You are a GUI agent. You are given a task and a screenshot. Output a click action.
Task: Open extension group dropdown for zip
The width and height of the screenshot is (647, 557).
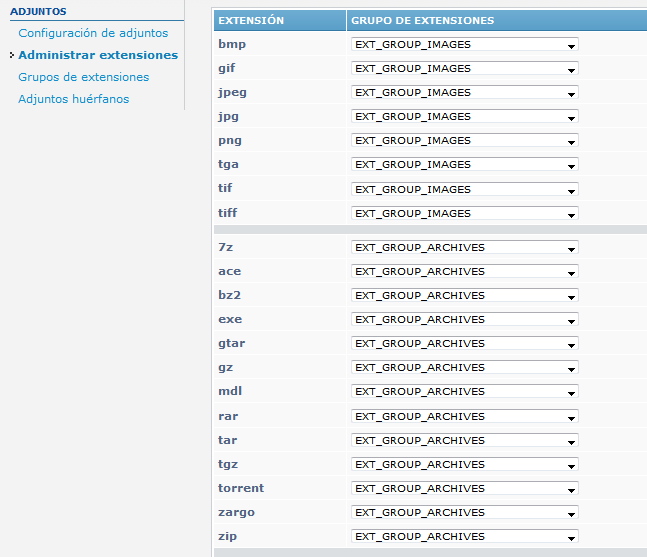[x=464, y=537]
